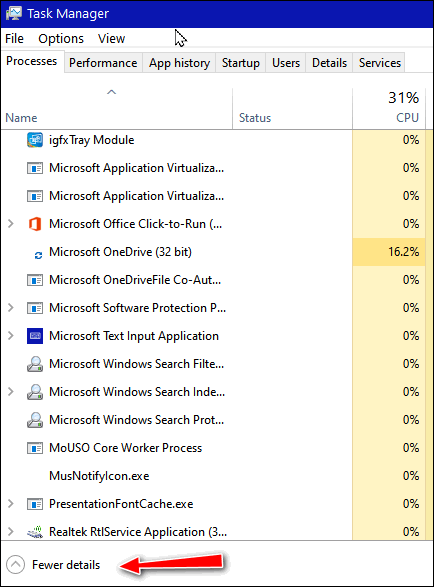Click the igfxTray Module icon

(35, 140)
